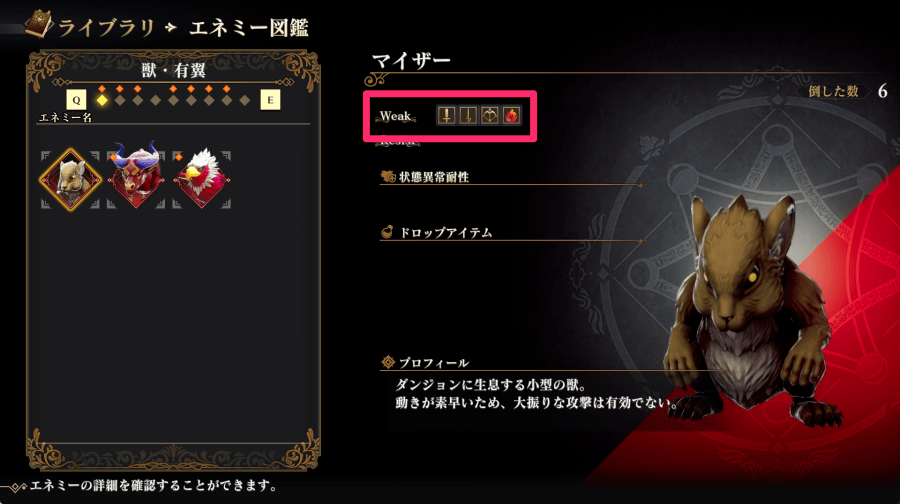Click the ライブラリ breadcrumb label
Image resolution: width=900 pixels, height=504 pixels.
(x=107, y=28)
